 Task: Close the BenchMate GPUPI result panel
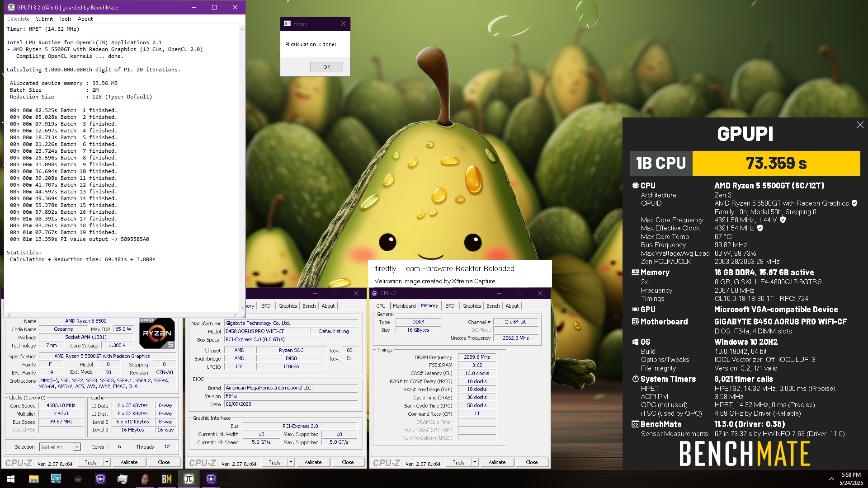point(860,125)
